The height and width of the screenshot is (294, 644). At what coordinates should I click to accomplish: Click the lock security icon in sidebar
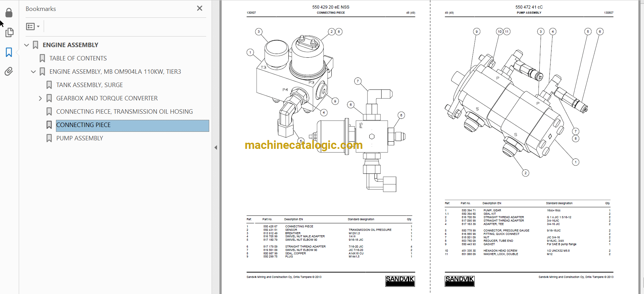coord(9,13)
